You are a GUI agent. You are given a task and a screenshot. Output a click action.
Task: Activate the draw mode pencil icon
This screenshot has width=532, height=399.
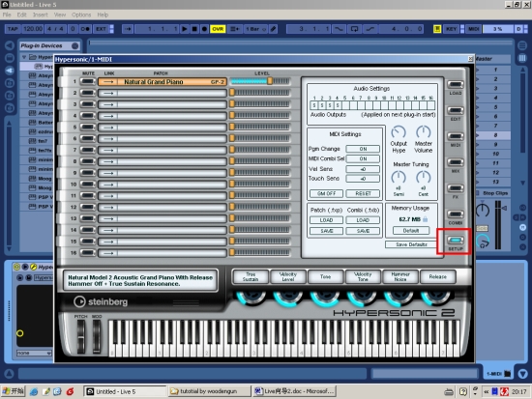tap(274, 29)
